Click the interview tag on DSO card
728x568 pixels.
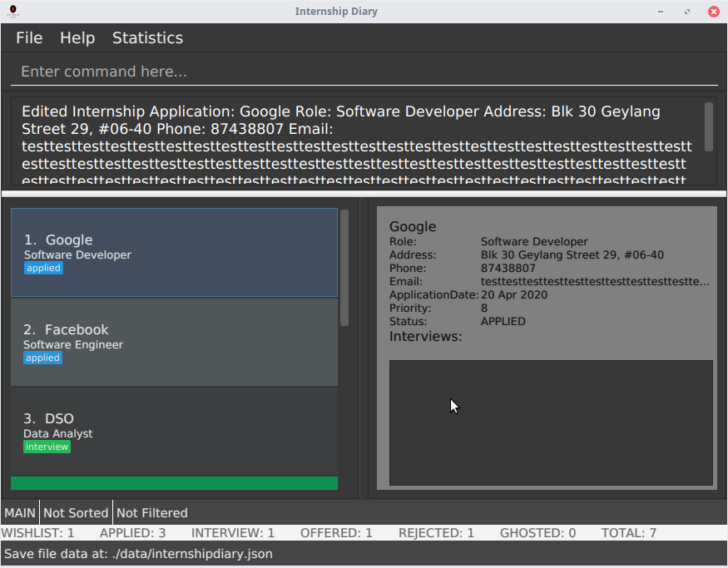pyautogui.click(x=47, y=447)
